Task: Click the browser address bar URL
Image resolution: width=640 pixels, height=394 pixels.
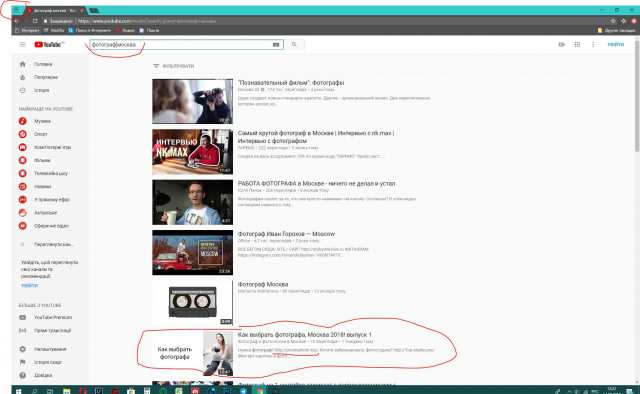Action: pyautogui.click(x=147, y=21)
